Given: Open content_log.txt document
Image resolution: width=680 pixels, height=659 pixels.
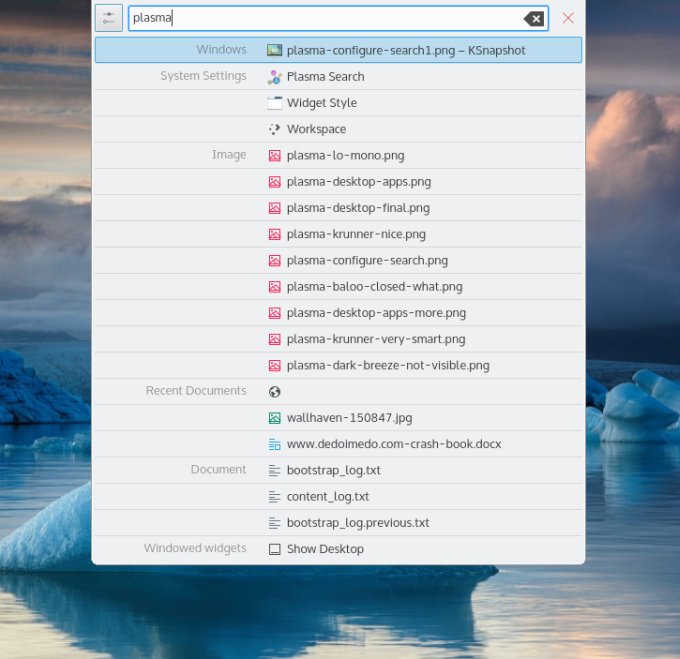Looking at the screenshot, I should tap(327, 496).
